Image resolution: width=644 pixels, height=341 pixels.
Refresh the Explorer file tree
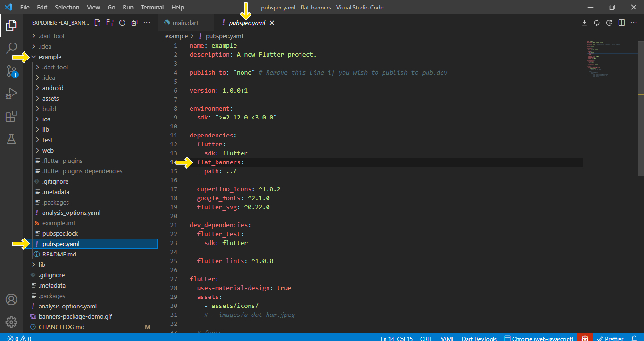pos(122,23)
